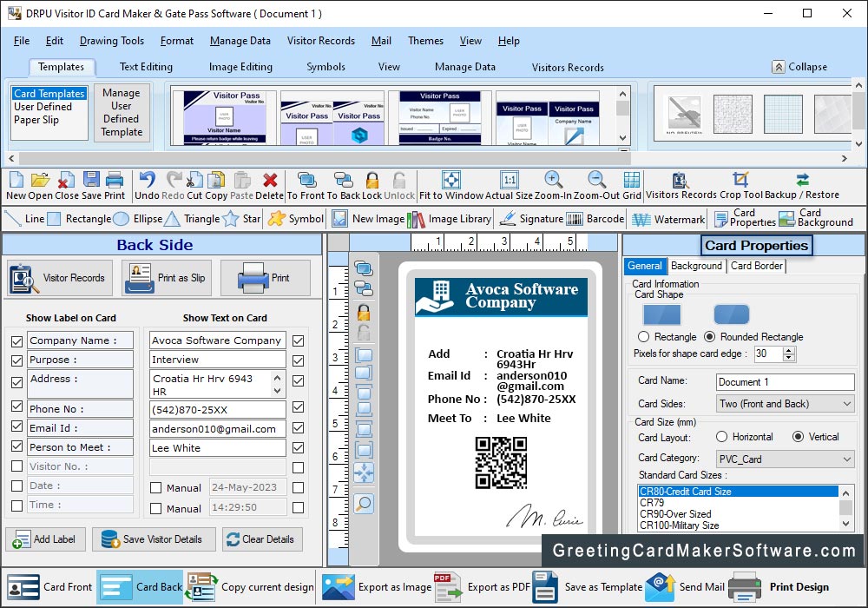868x608 pixels.
Task: Click the Print as Slip button
Action: click(x=167, y=278)
